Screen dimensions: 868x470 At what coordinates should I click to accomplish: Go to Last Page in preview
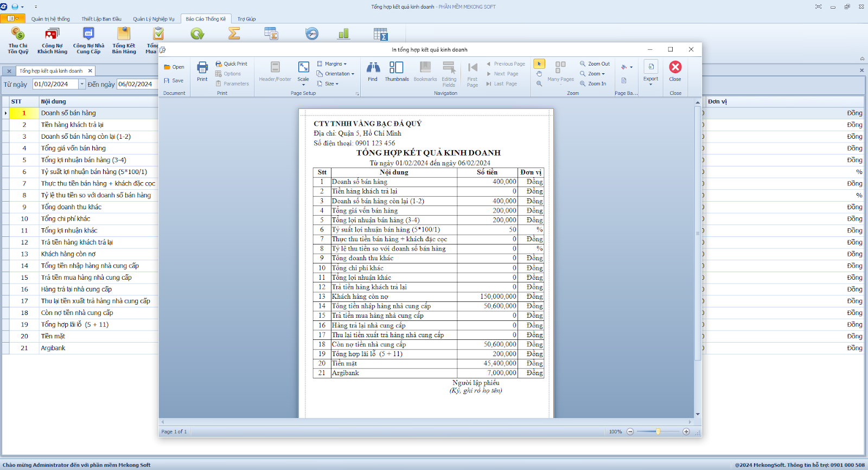(x=502, y=83)
